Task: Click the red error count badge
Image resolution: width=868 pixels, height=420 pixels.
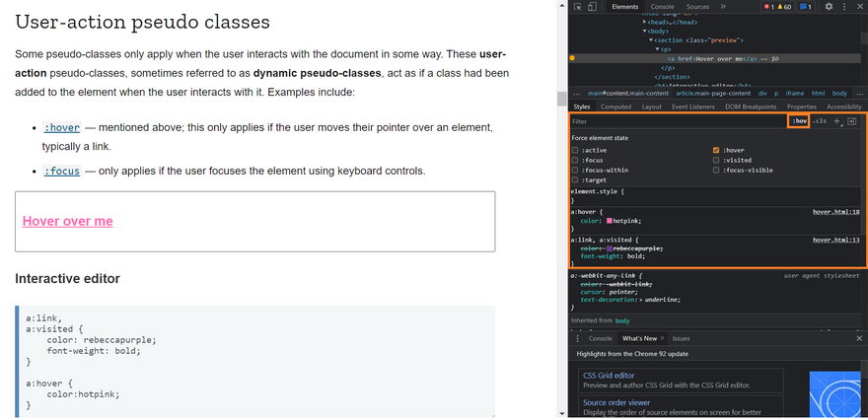Action: tap(770, 7)
